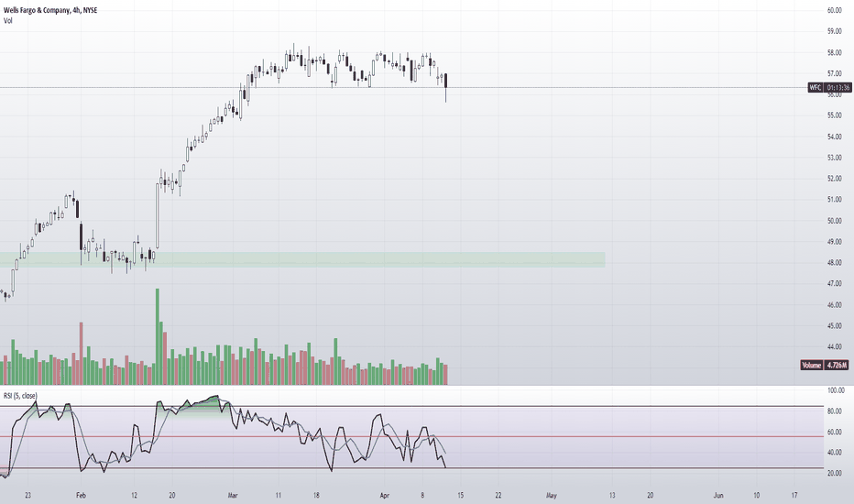This screenshot has height=504, width=854.
Task: Click the Apr date label on time axis
Action: [x=385, y=495]
